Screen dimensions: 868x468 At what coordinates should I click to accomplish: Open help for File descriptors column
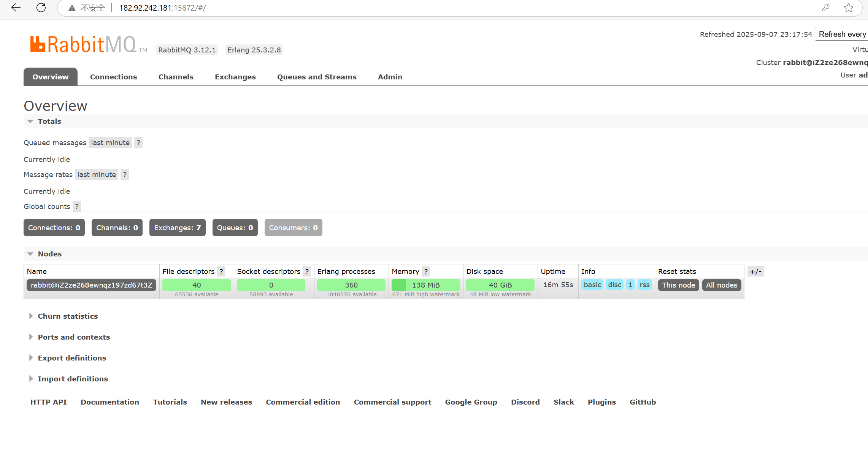point(221,271)
